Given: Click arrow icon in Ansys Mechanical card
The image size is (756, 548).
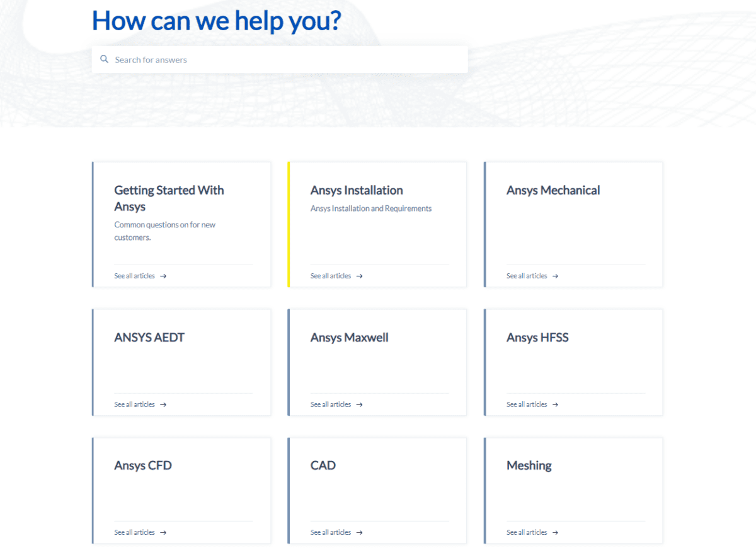Looking at the screenshot, I should coord(555,276).
